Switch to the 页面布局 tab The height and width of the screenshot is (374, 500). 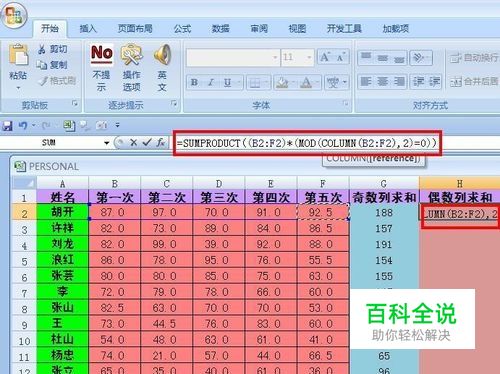pyautogui.click(x=135, y=29)
